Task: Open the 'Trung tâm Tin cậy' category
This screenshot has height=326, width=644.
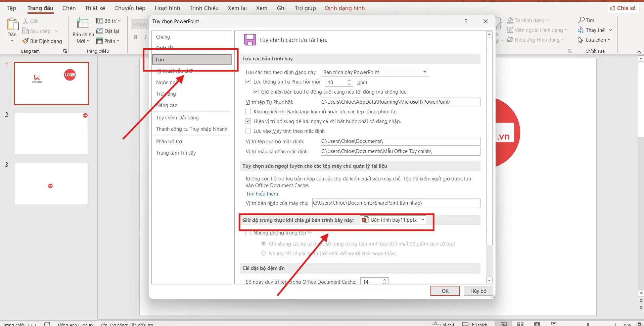Action: [191, 153]
